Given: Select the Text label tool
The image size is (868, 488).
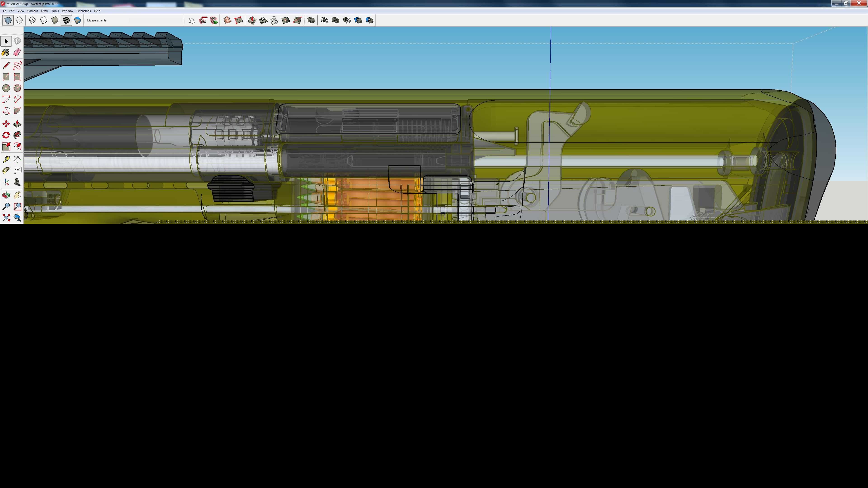Looking at the screenshot, I should point(18,171).
